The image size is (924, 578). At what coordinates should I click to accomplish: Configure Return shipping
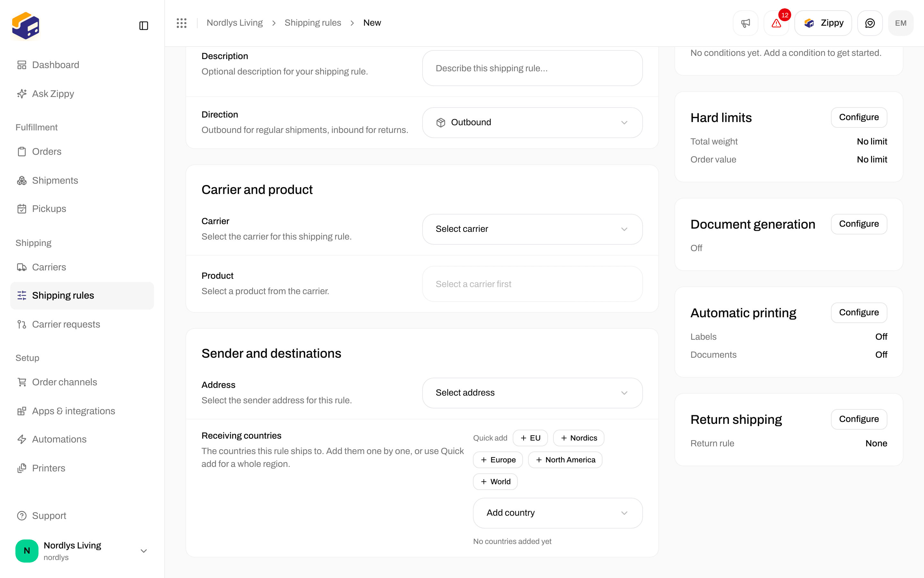[859, 419]
